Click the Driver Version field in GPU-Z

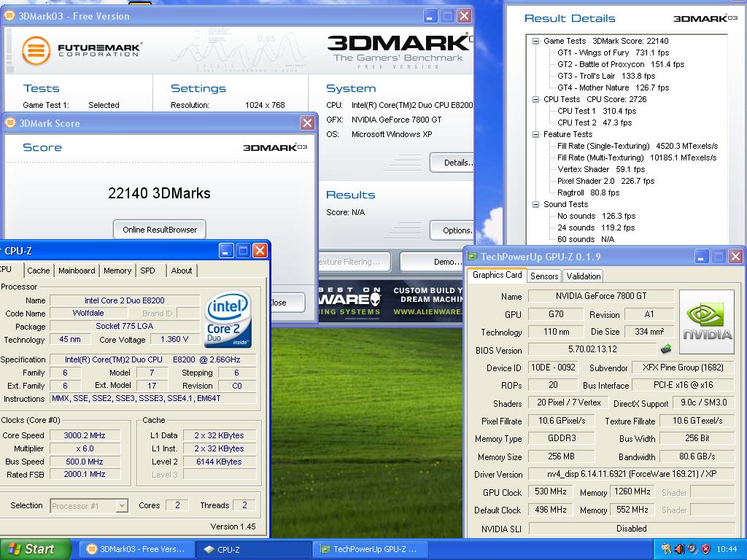[x=631, y=474]
